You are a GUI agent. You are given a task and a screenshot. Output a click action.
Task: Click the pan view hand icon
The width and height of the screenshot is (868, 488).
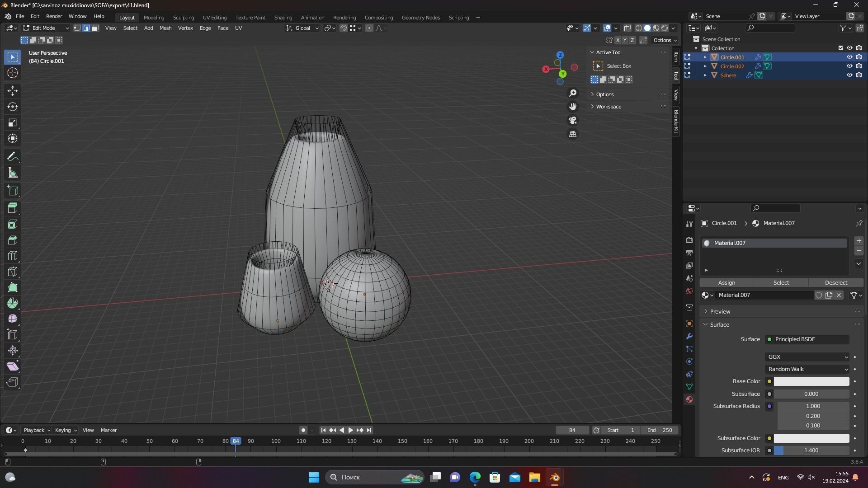(x=573, y=107)
